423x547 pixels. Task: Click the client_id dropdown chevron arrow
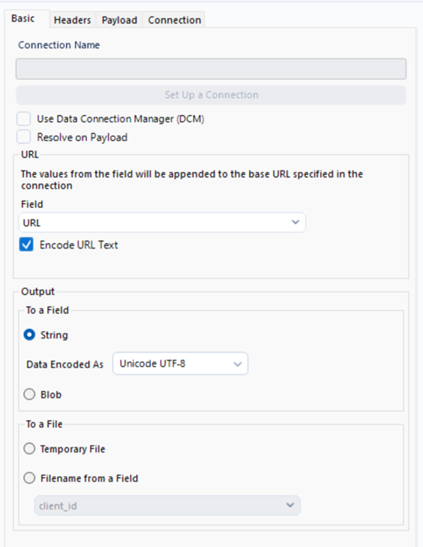(x=290, y=505)
